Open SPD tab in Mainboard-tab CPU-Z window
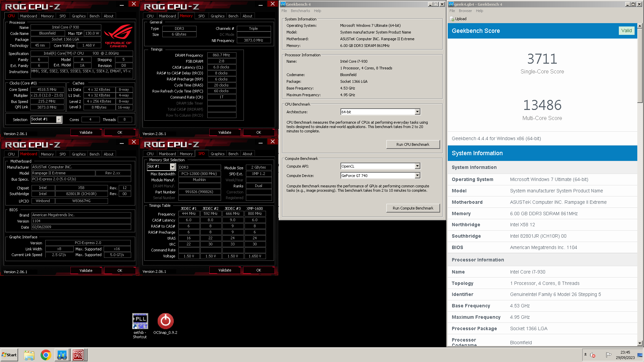This screenshot has width=644, height=362. (63, 154)
